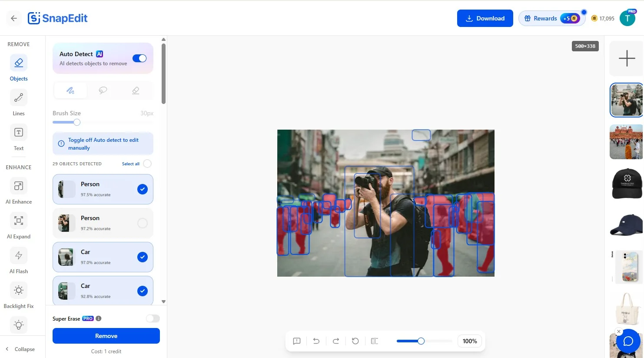Check the Select all objects circle
This screenshot has height=358, width=644.
(147, 164)
